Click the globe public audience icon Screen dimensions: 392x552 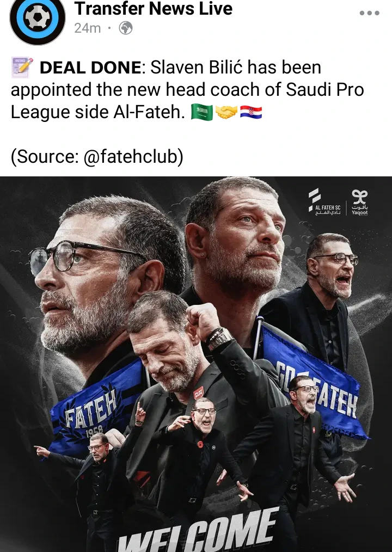126,28
